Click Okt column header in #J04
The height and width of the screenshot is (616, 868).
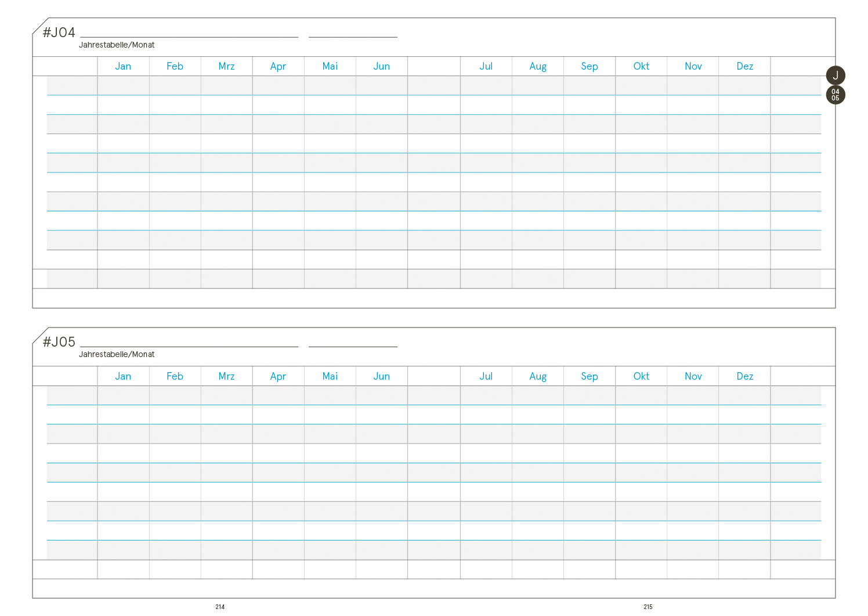[641, 66]
